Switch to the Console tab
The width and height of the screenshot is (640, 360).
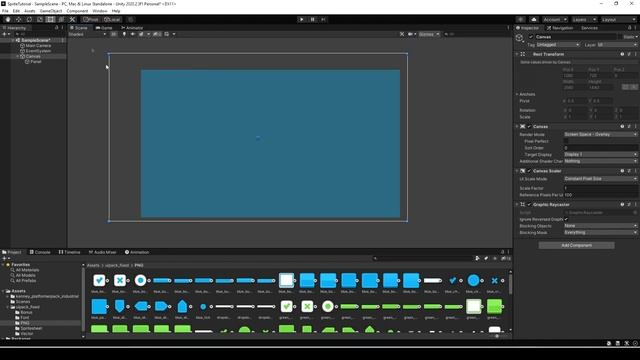[x=40, y=252]
